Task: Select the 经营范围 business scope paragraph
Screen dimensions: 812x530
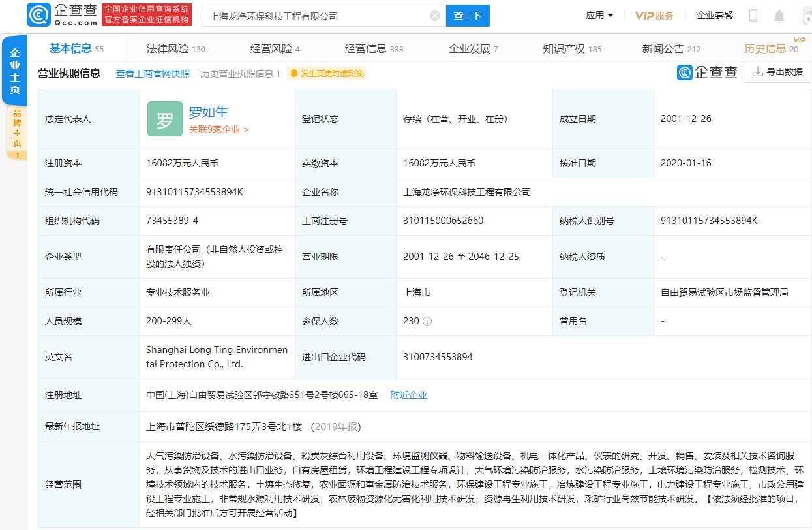Action: point(475,484)
